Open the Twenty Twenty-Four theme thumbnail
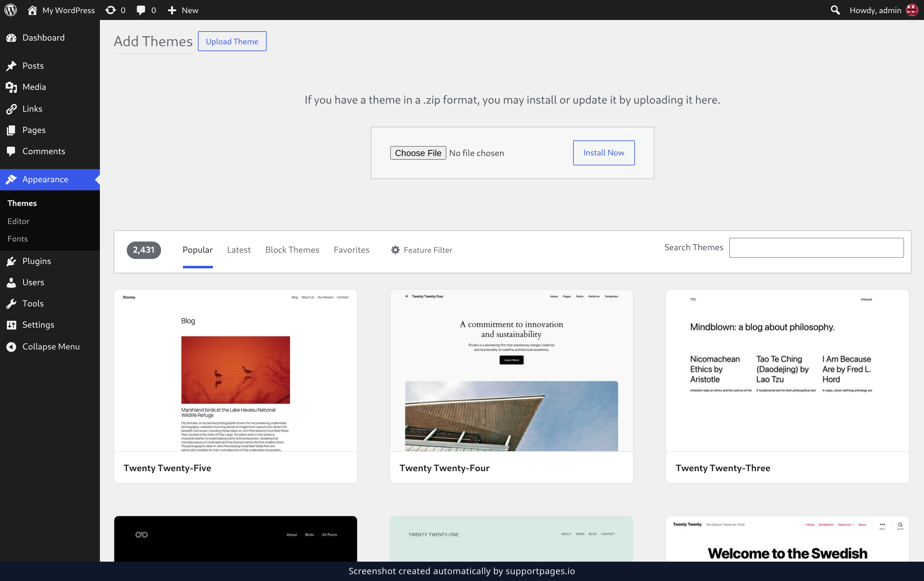 512,370
